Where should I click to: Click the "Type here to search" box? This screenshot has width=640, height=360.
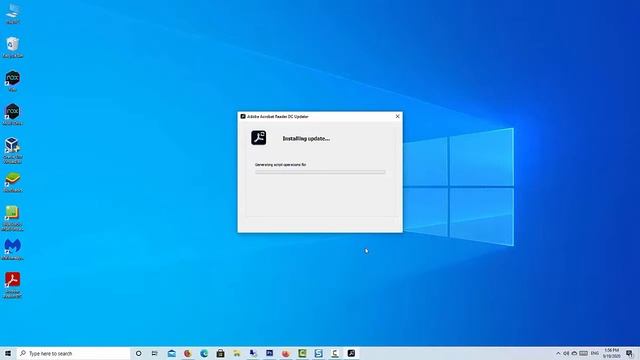pos(73,353)
